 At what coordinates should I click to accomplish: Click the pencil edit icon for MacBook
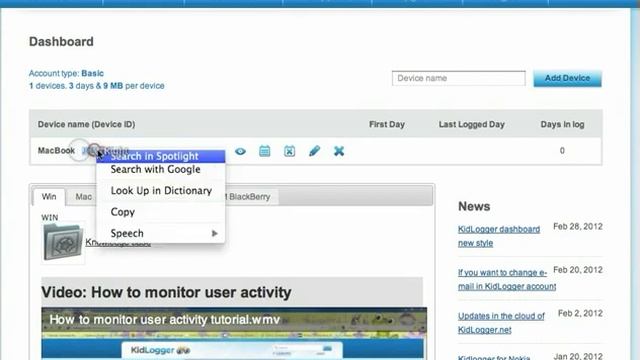314,151
